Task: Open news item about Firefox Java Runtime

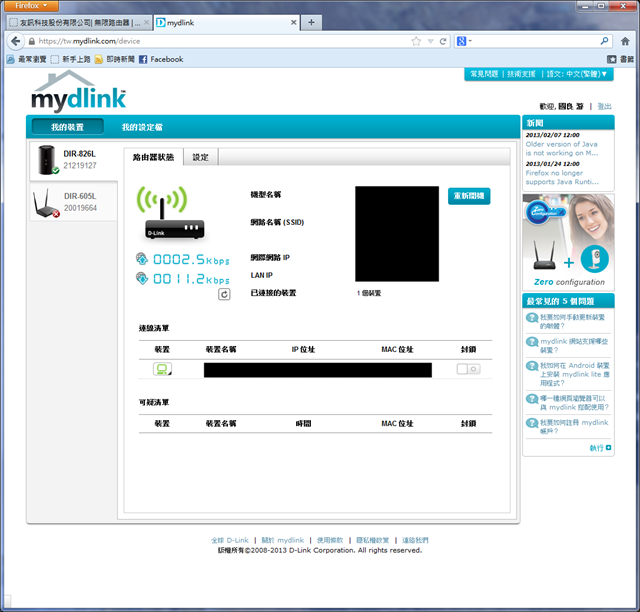Action: [x=562, y=178]
